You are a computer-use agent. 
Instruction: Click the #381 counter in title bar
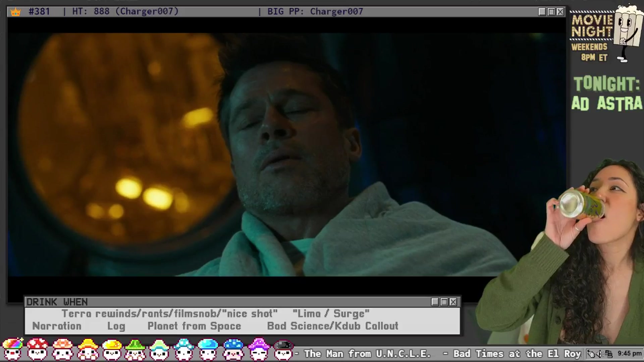(39, 11)
